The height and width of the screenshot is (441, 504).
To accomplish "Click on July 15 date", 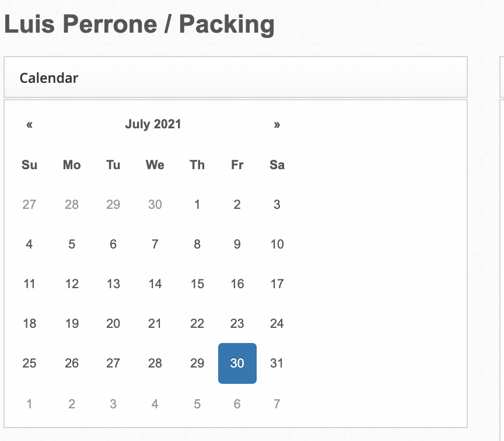I will coord(197,284).
